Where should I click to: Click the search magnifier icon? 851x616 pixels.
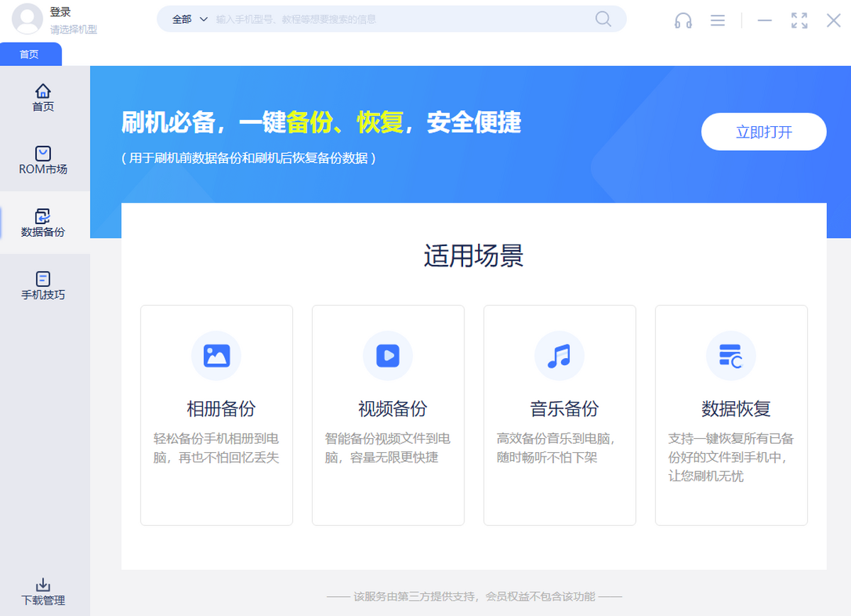click(603, 19)
